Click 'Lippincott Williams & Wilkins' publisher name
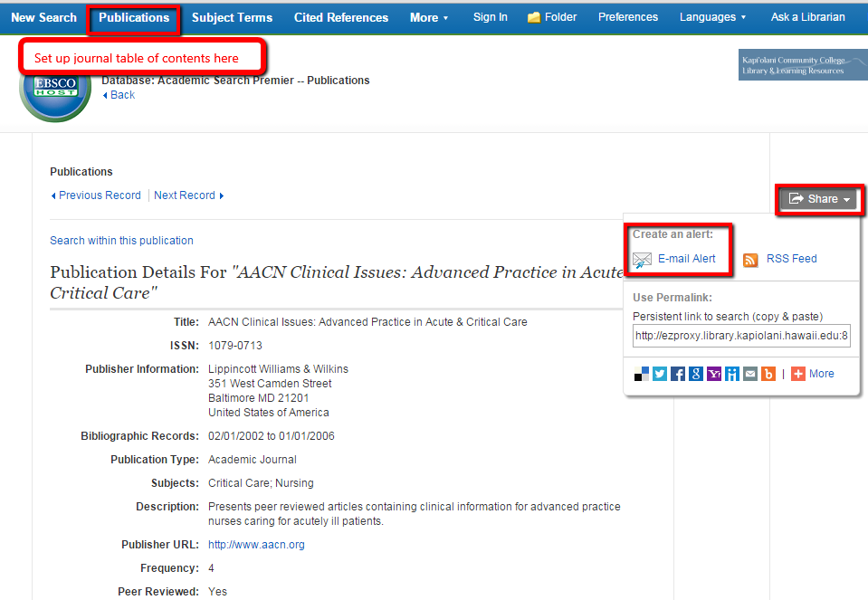Screen dimensions: 868x600 click(279, 369)
